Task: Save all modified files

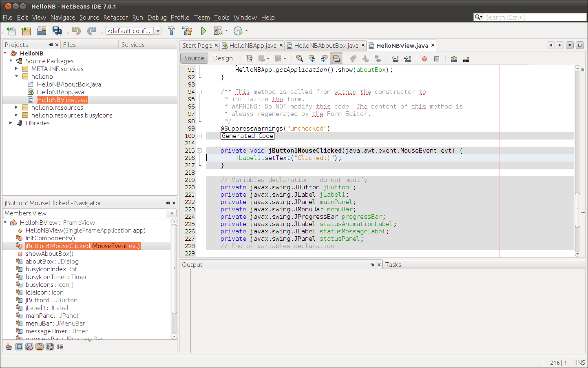Action: point(57,31)
